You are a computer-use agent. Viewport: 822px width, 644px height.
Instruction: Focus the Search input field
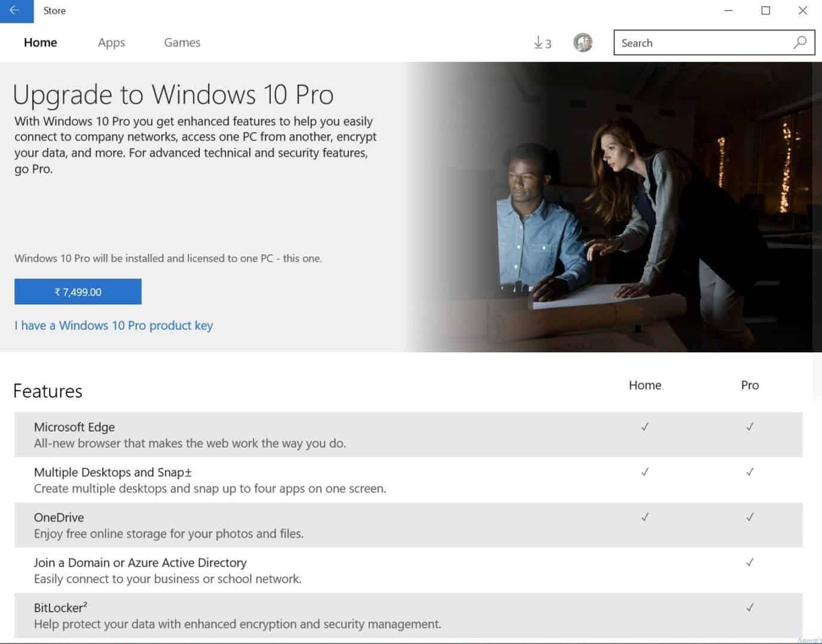click(714, 43)
